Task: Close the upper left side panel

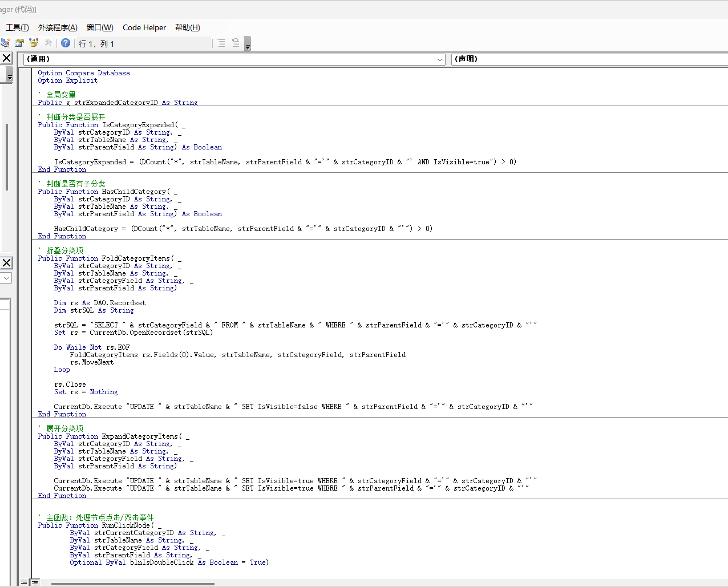Action: click(x=6, y=58)
